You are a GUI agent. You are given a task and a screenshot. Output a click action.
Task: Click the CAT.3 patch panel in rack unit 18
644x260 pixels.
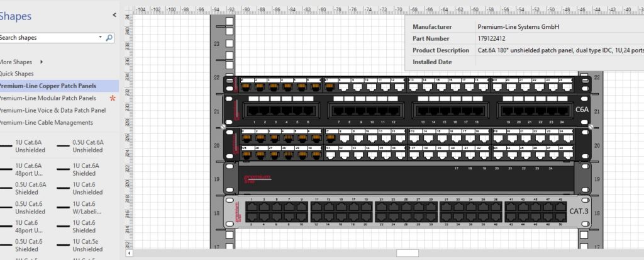pyautogui.click(x=407, y=212)
